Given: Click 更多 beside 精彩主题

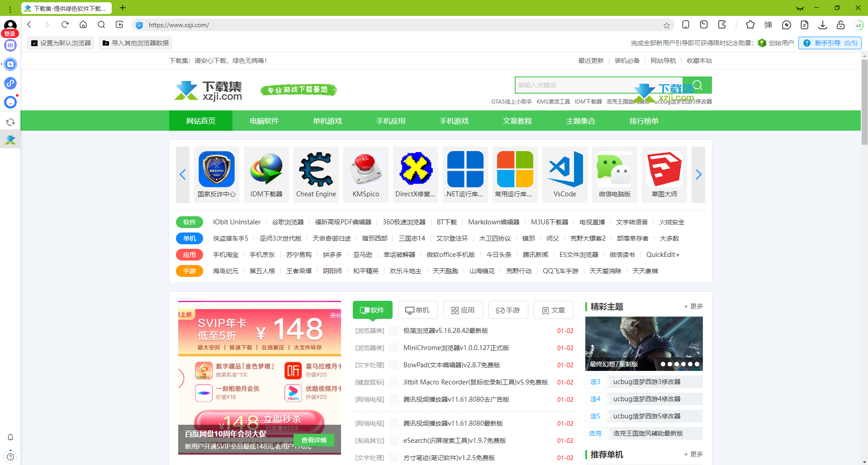Looking at the screenshot, I should click(x=693, y=306).
